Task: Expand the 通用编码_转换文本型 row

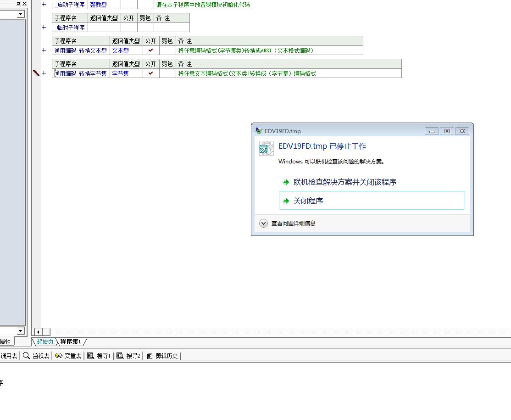Action: [x=44, y=50]
